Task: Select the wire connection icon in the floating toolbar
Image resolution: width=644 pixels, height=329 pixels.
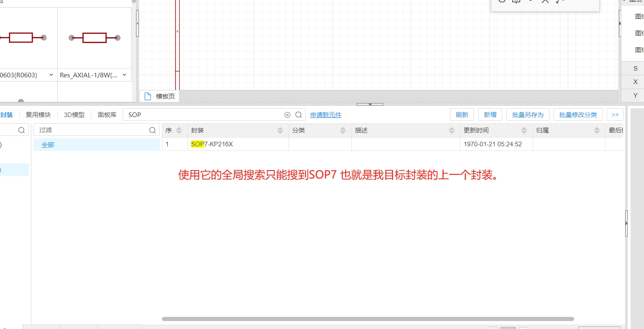Action: 559,2
